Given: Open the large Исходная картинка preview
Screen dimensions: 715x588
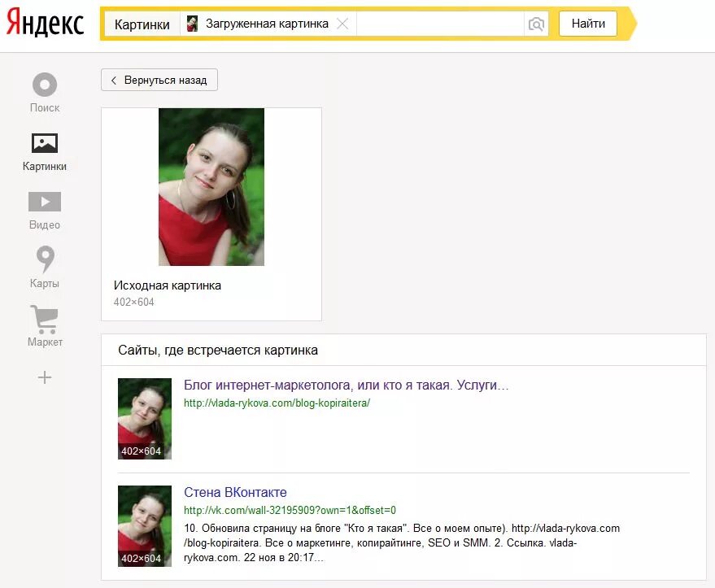Looking at the screenshot, I should [x=211, y=187].
